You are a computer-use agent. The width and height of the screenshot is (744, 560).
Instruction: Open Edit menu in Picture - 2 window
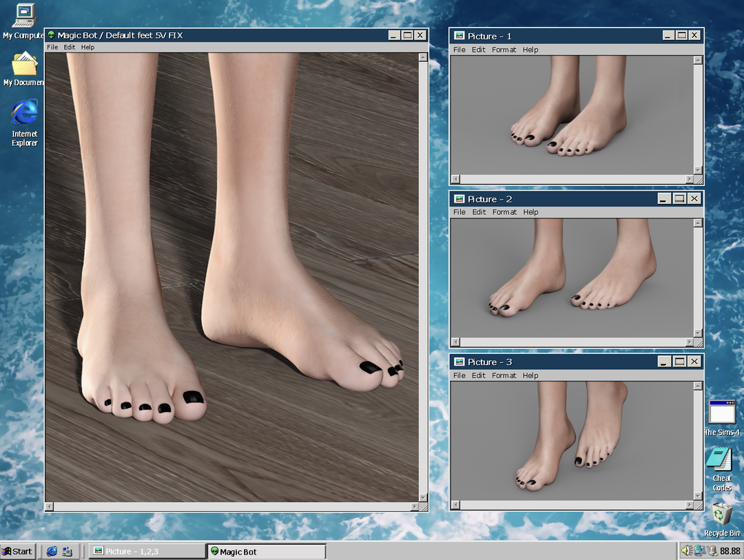coord(479,212)
